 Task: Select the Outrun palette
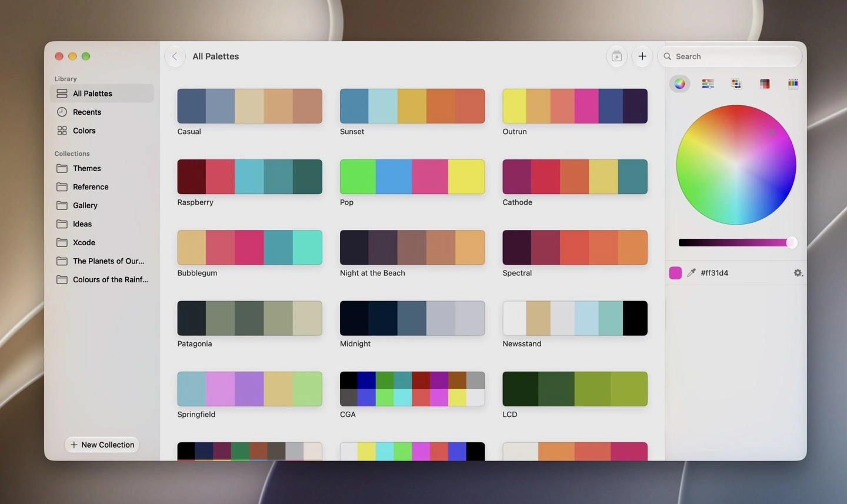[575, 106]
